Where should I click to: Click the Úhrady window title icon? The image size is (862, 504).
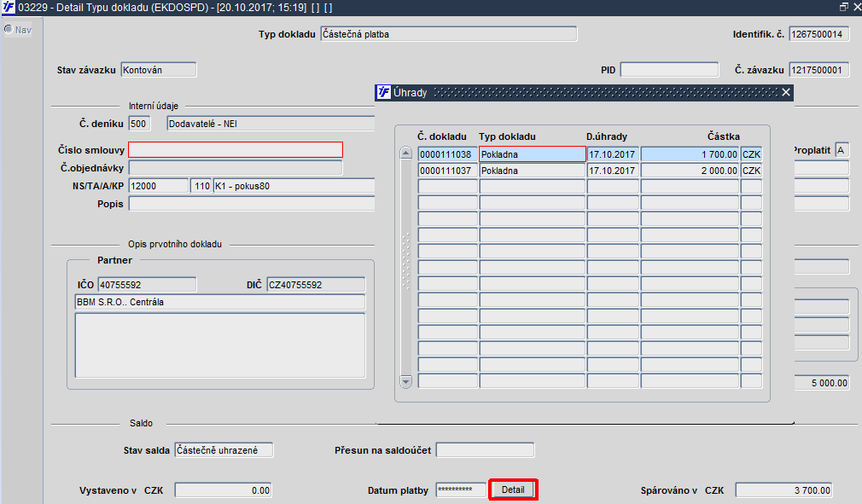coord(384,92)
